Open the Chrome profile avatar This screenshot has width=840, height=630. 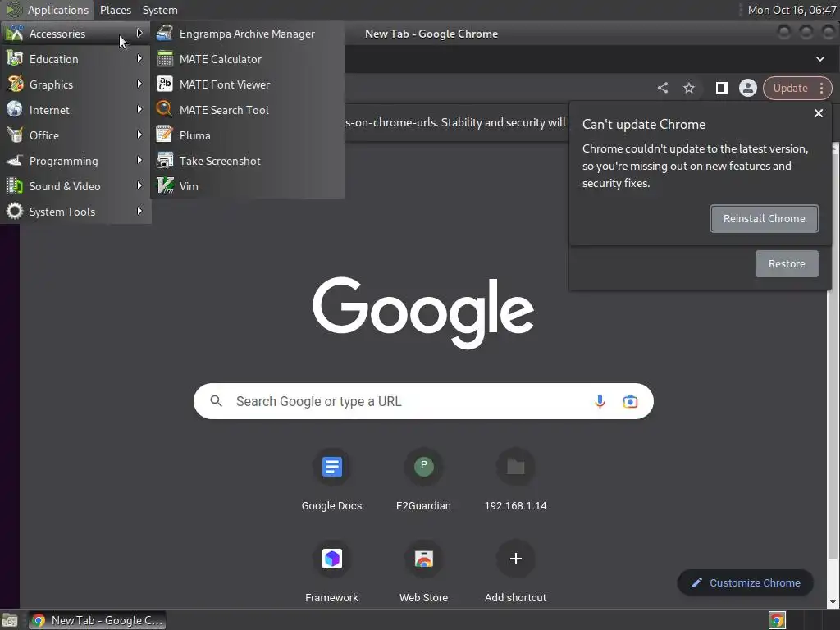748,88
